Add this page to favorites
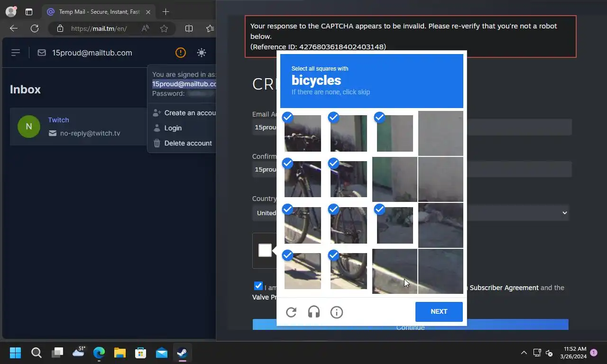Viewport: 607px width, 364px height. [x=164, y=28]
